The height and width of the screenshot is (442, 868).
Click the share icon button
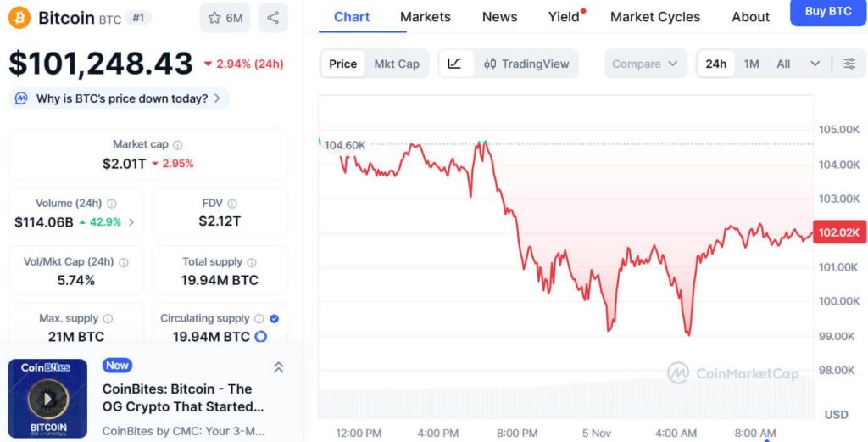[272, 18]
